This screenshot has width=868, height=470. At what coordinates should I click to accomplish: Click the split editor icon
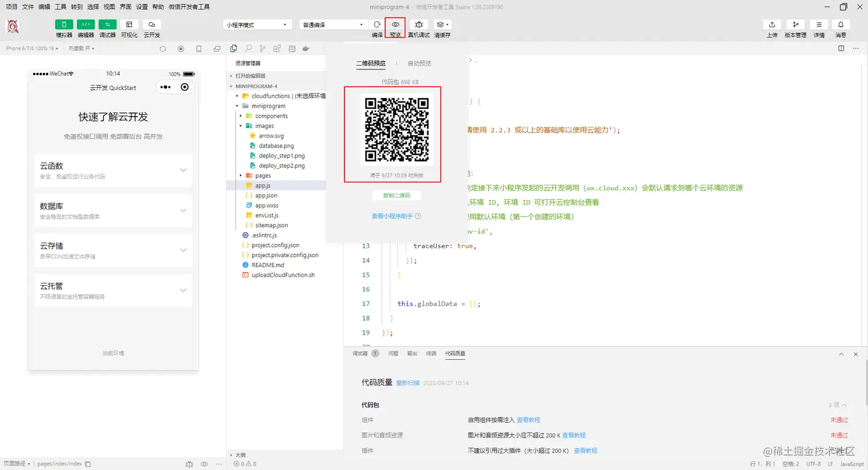pyautogui.click(x=841, y=49)
